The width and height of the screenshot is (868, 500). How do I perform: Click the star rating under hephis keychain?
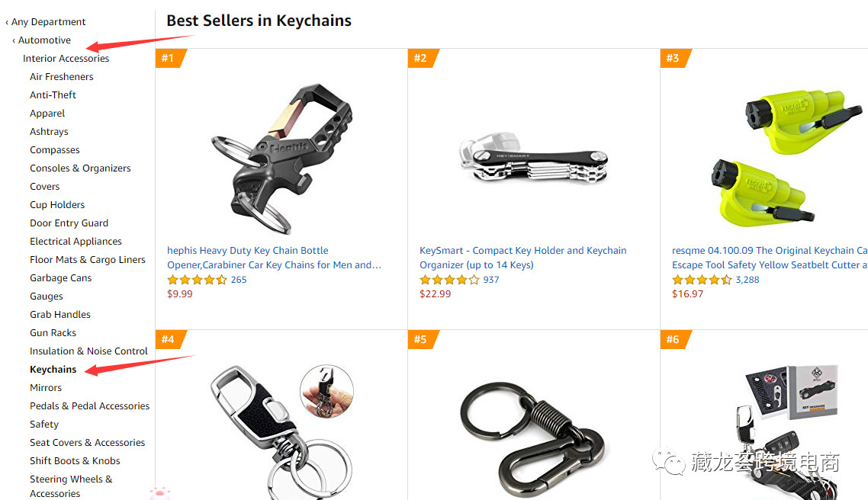click(197, 280)
